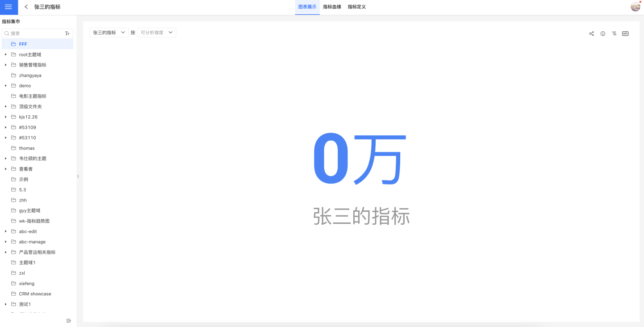This screenshot has height=327, width=644.
Task: Expand the 产品营运相关指标 folder arrow
Action: coord(6,252)
